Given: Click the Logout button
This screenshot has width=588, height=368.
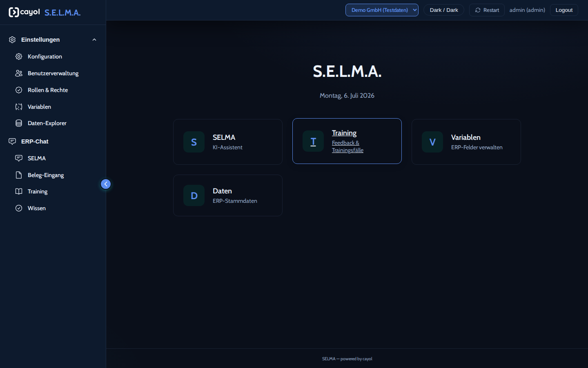Looking at the screenshot, I should click(x=564, y=10).
